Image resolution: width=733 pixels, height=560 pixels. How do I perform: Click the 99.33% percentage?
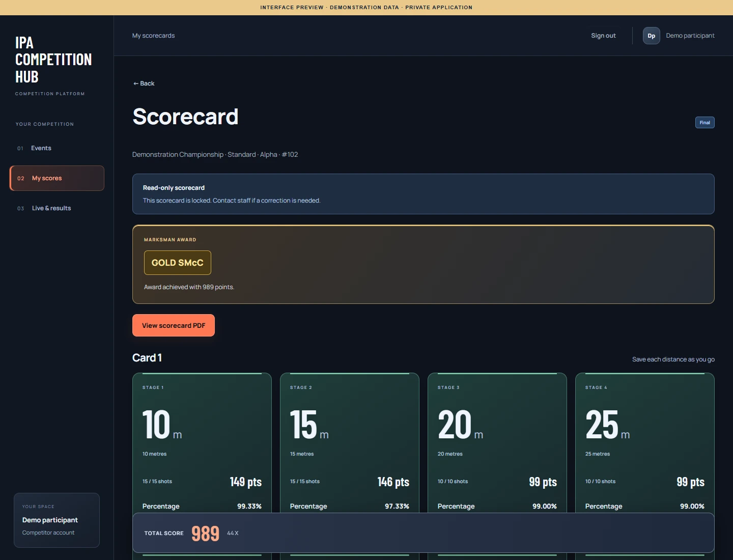249,506
